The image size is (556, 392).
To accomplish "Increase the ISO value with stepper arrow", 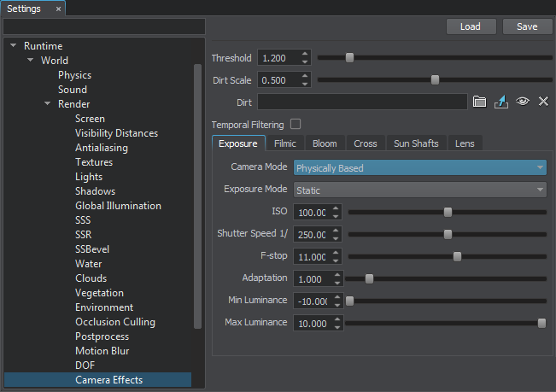I will [337, 208].
